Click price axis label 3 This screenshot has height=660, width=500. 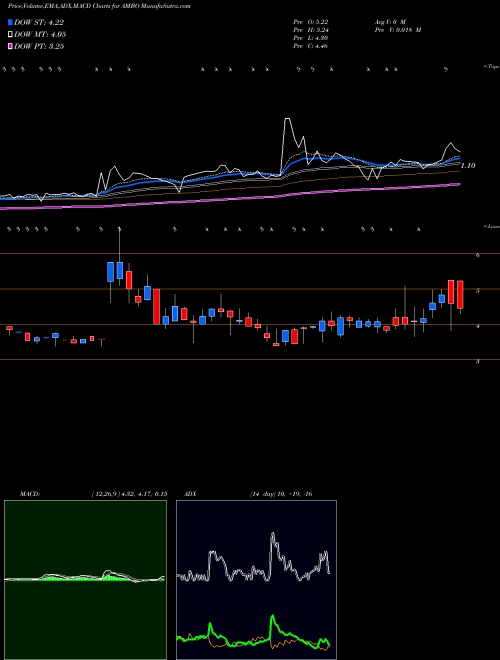tap(477, 362)
